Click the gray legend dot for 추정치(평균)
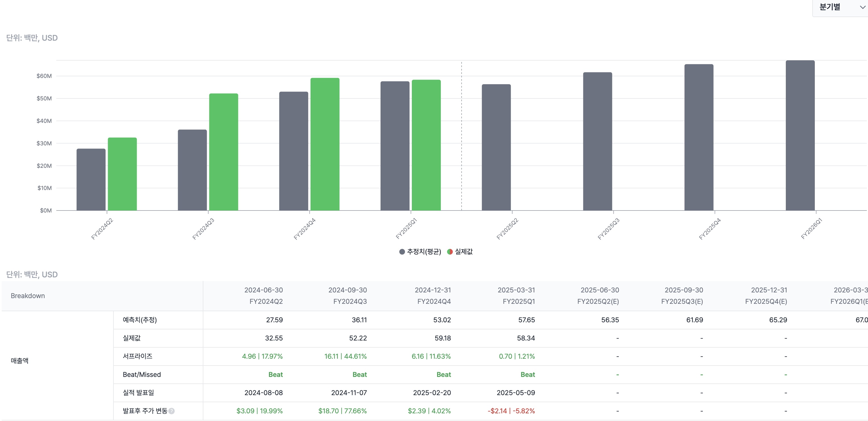 click(x=402, y=252)
